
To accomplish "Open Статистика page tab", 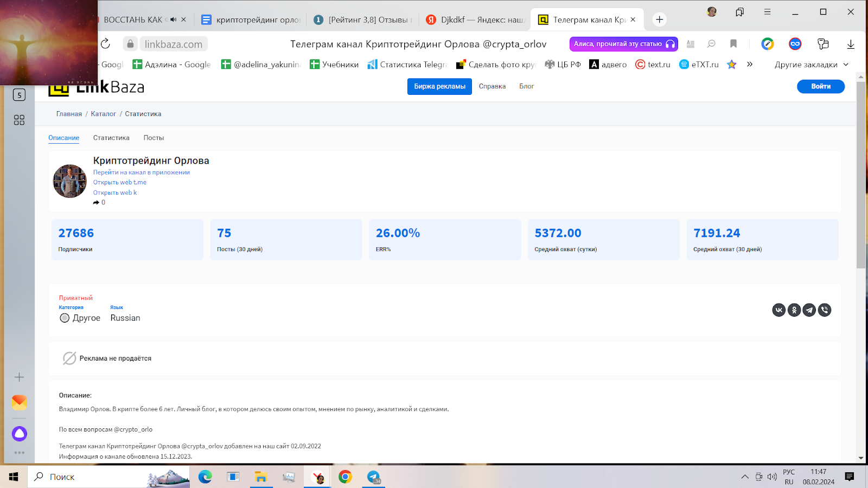I will coord(111,138).
